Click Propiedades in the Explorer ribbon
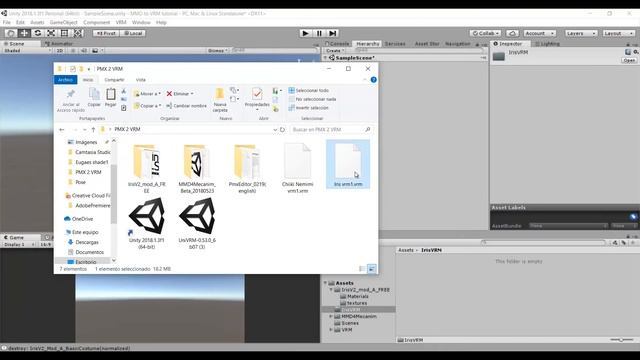This screenshot has height=360, width=640. (257, 98)
